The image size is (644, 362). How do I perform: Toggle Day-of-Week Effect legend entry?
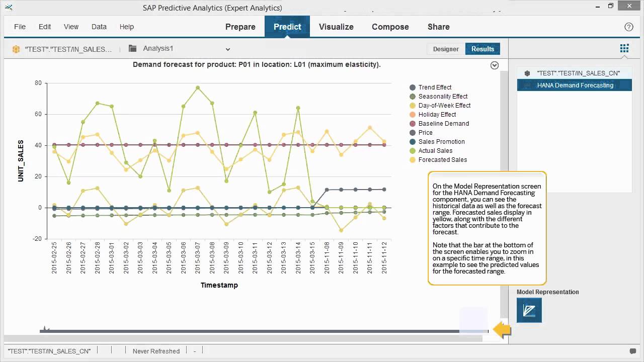click(x=440, y=106)
